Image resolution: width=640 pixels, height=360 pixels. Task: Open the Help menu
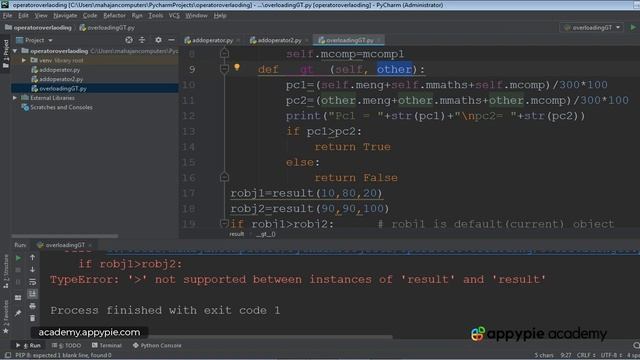pyautogui.click(x=220, y=16)
